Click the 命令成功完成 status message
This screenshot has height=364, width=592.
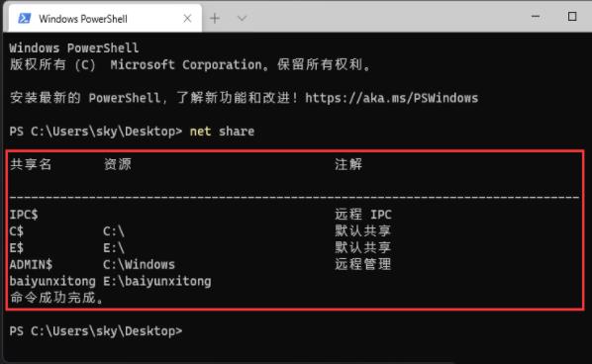[x=55, y=298]
